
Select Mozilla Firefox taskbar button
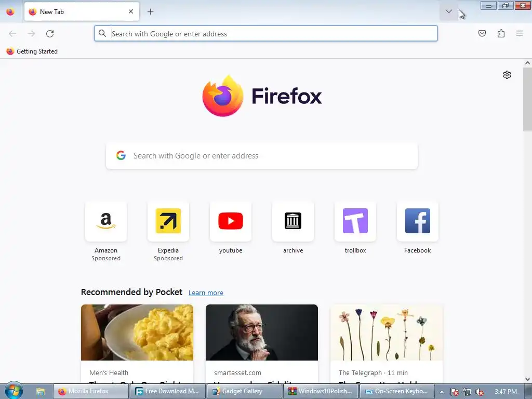click(x=91, y=391)
